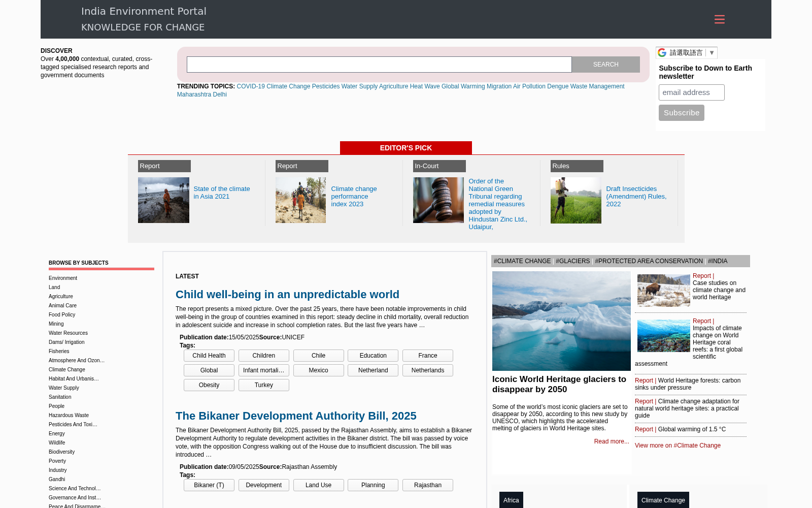Screen dimensions: 812x508
Task: Select the Bikaner (T) tag
Action: click(209, 485)
